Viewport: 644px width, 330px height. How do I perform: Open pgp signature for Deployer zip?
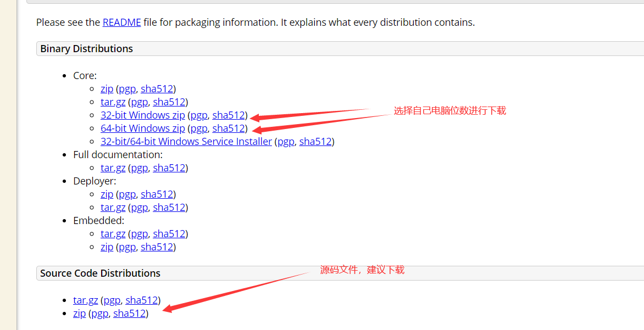click(127, 194)
